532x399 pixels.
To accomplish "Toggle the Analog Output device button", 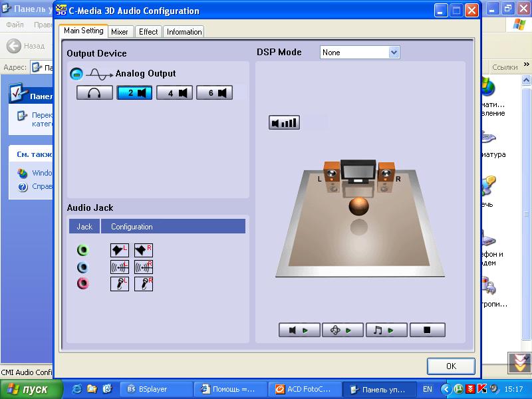I will pyautogui.click(x=76, y=74).
